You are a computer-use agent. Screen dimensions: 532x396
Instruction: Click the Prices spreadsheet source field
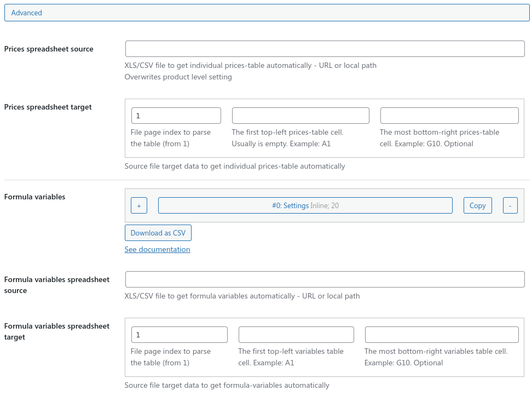pos(325,49)
